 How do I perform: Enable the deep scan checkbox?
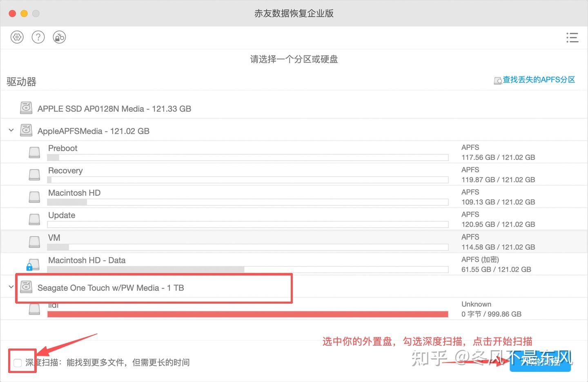pyautogui.click(x=18, y=362)
